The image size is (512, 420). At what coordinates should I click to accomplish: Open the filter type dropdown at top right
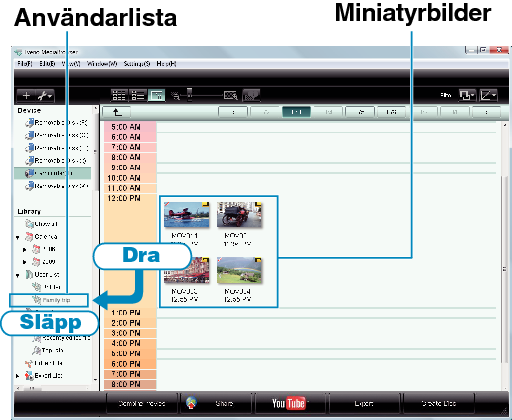click(467, 96)
